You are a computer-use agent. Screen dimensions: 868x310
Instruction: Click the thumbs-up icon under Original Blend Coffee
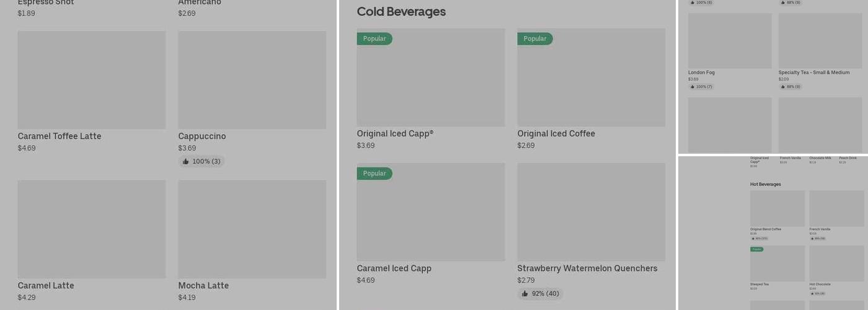[x=753, y=239]
